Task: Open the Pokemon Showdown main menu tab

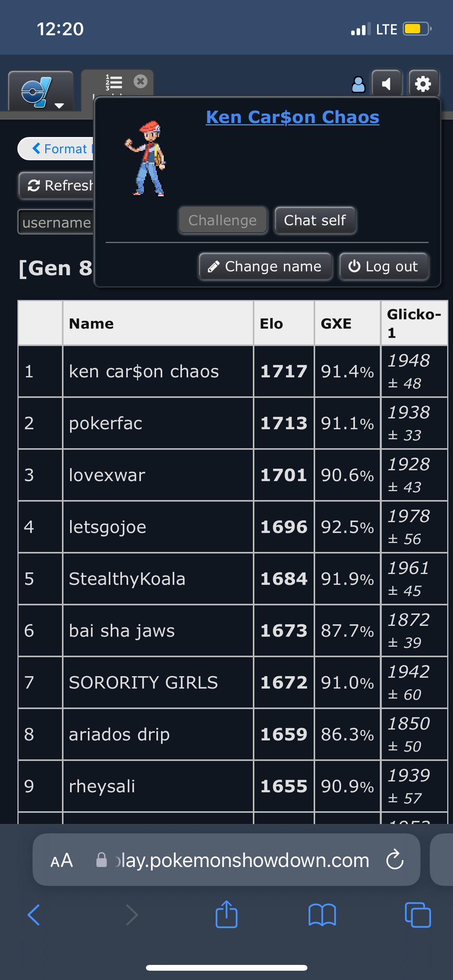Action: point(41,92)
